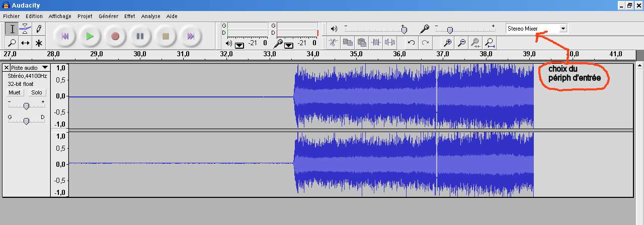Open the Générer menu
Screen dimensions: 644x225
109,16
